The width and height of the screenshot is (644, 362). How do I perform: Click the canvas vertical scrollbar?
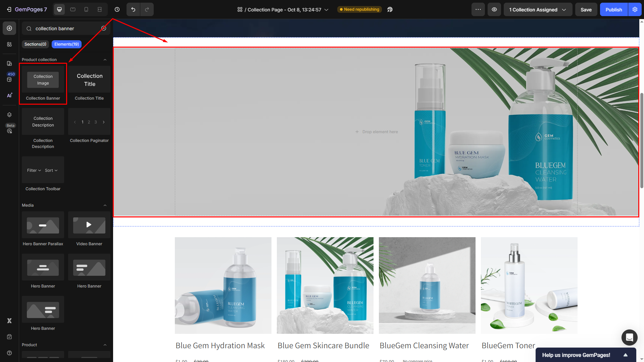point(642,140)
